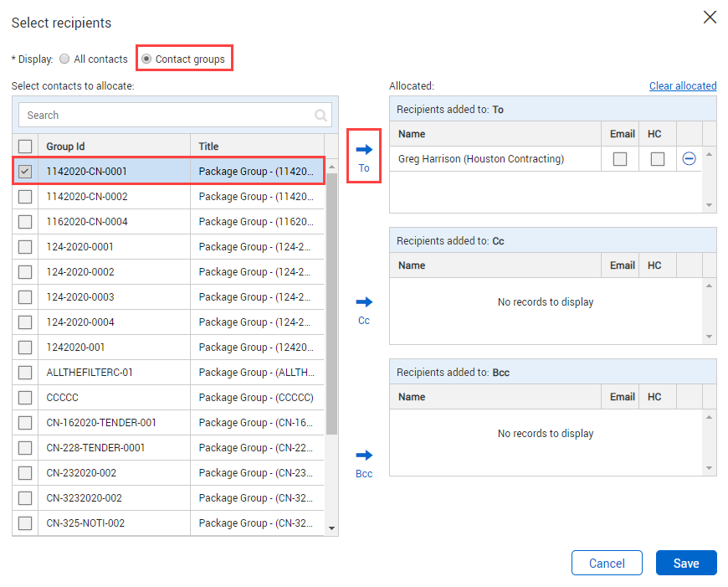728x587 pixels.
Task: Check the CN-325-NOTI-002 group checkbox
Action: tap(25, 523)
